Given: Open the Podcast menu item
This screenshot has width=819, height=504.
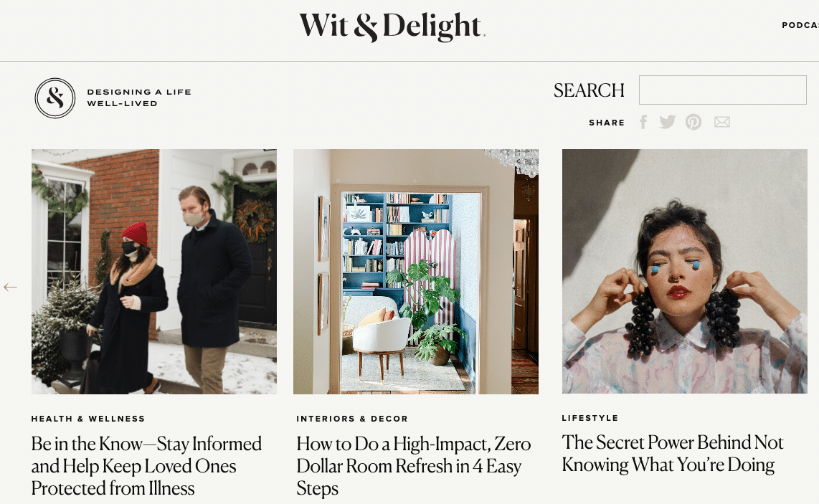Looking at the screenshot, I should pyautogui.click(x=800, y=25).
